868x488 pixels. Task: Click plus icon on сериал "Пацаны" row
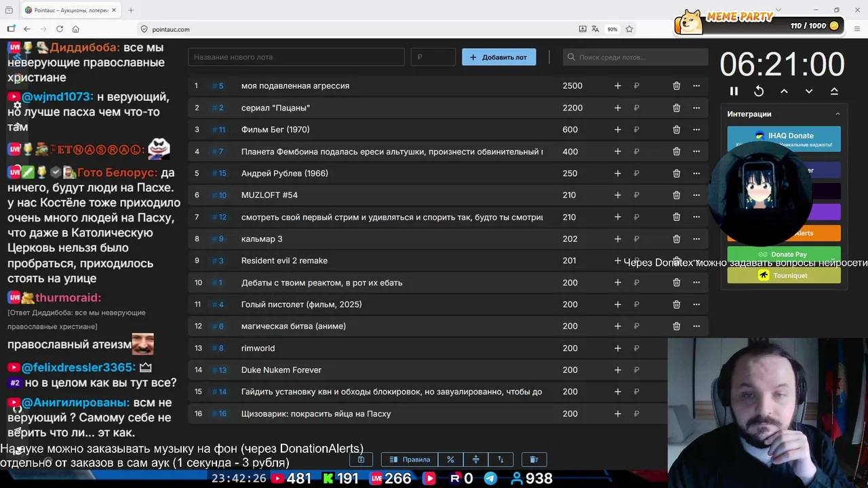[x=618, y=108]
